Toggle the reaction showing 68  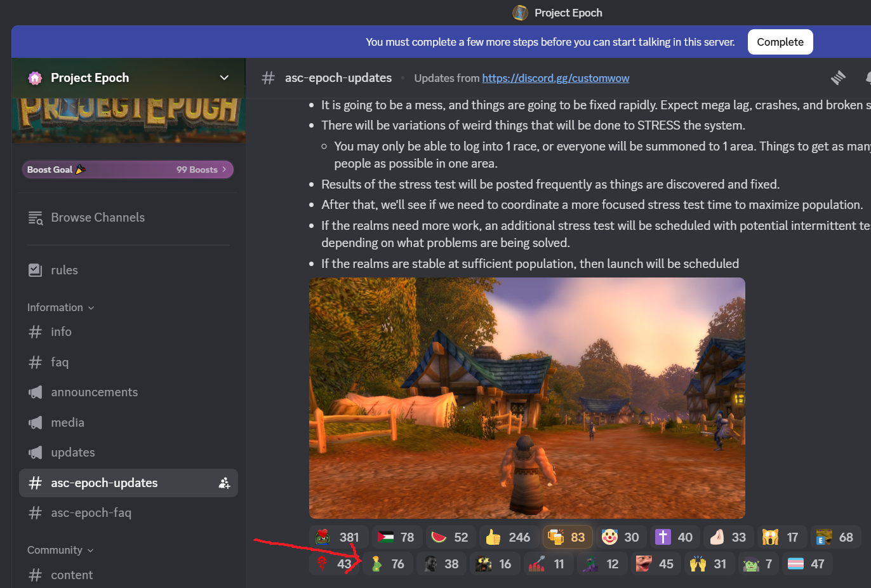point(836,537)
